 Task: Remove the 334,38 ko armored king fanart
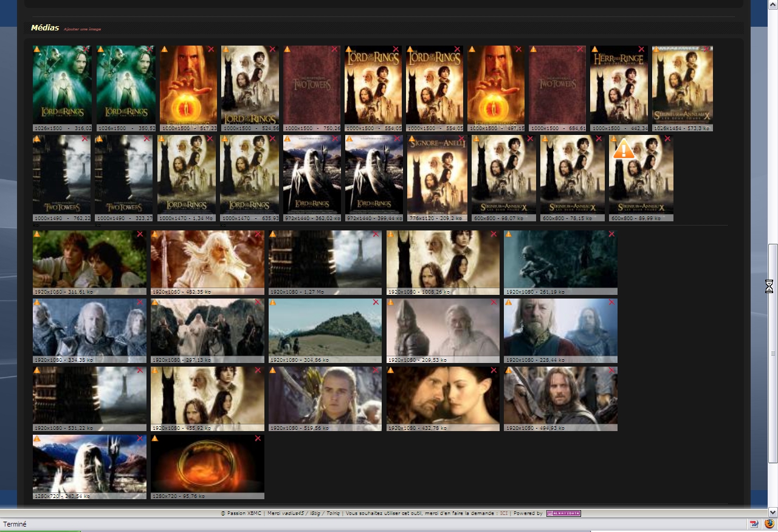[140, 302]
